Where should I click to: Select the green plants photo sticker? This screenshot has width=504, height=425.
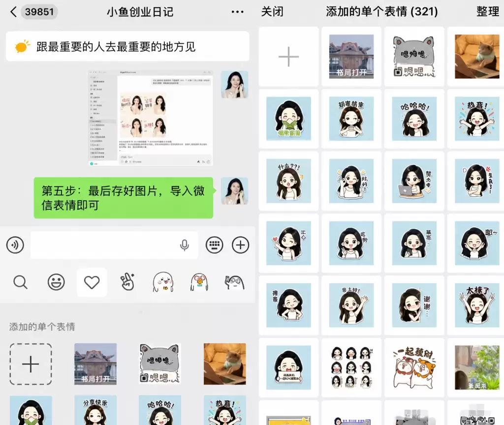point(477,367)
